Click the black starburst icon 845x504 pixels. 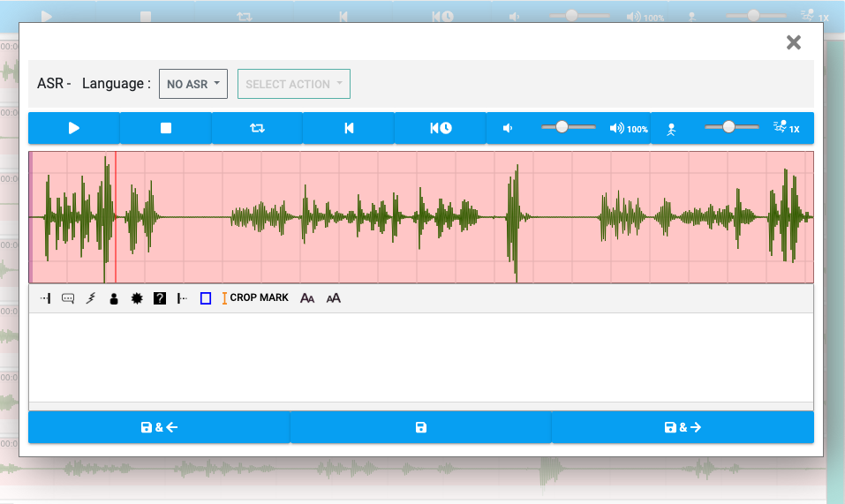point(137,298)
